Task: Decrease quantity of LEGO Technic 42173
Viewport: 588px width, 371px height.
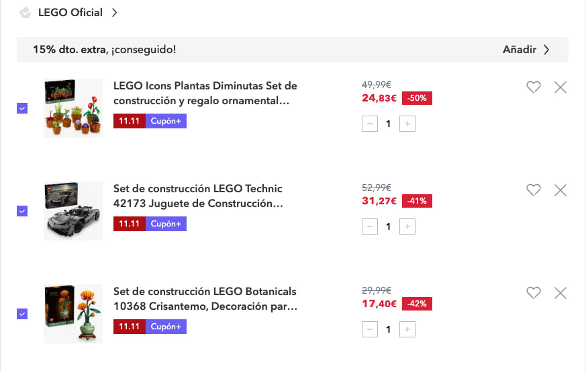Action: pyautogui.click(x=370, y=226)
